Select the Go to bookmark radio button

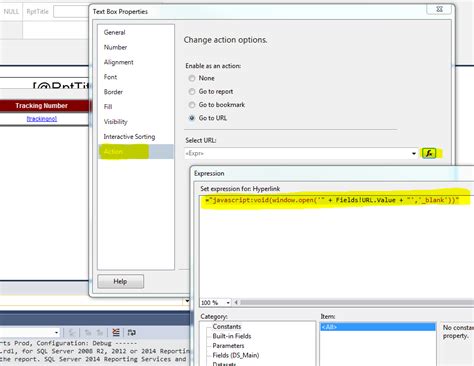click(x=192, y=105)
